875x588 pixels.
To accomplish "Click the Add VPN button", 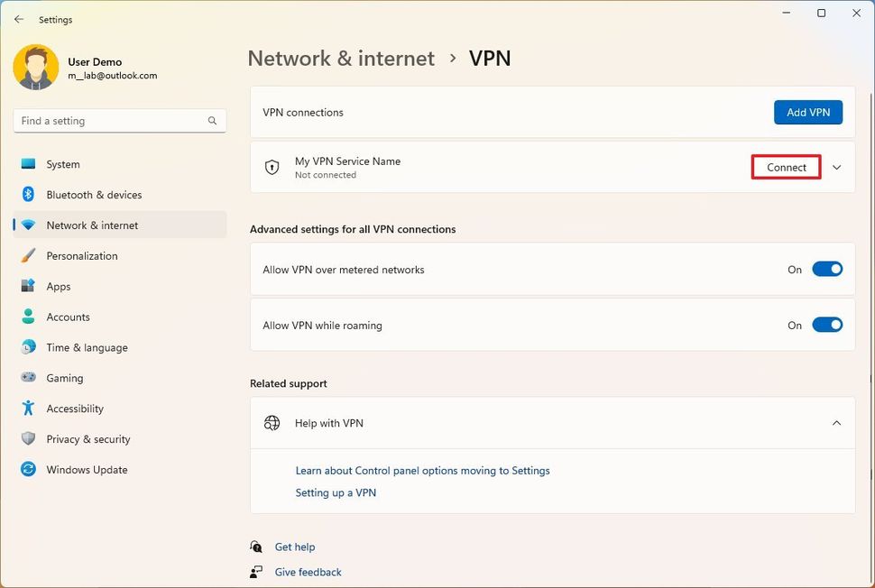I will coord(807,112).
